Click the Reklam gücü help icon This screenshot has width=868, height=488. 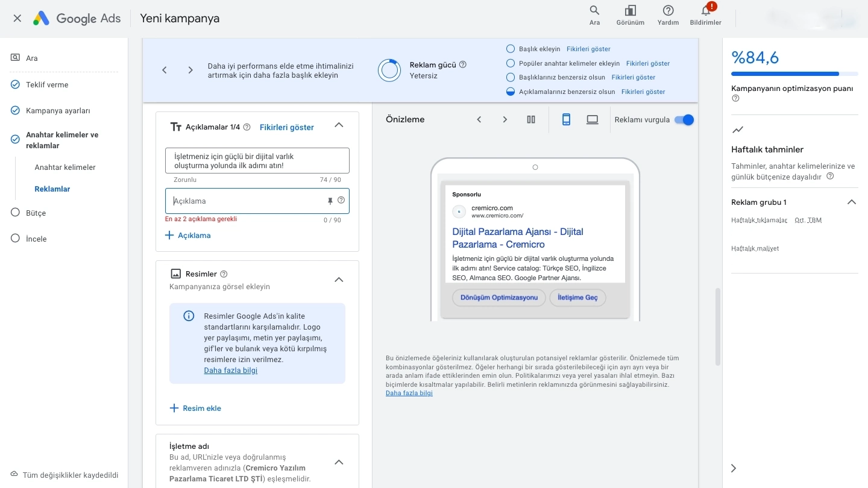463,64
